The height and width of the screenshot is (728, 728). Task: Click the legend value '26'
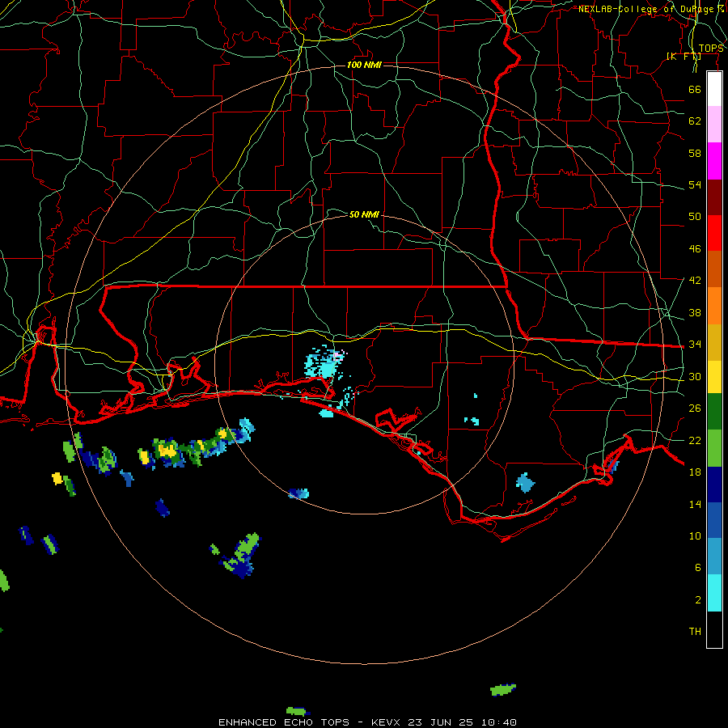(x=695, y=408)
